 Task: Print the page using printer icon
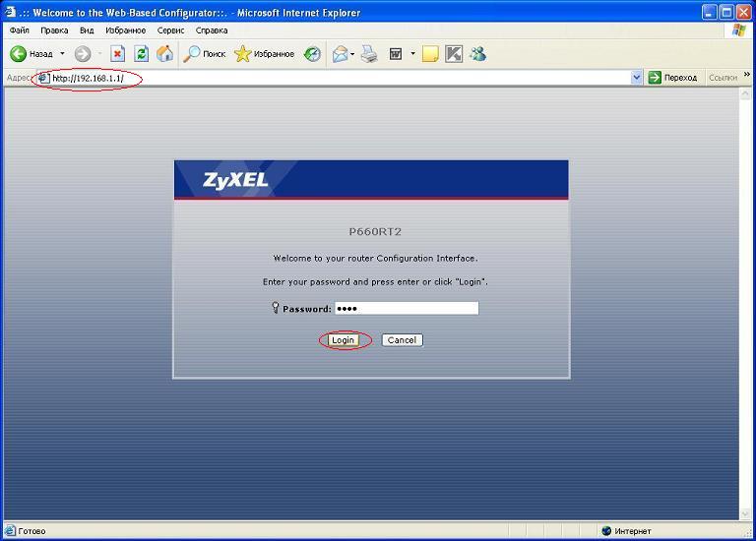(369, 53)
